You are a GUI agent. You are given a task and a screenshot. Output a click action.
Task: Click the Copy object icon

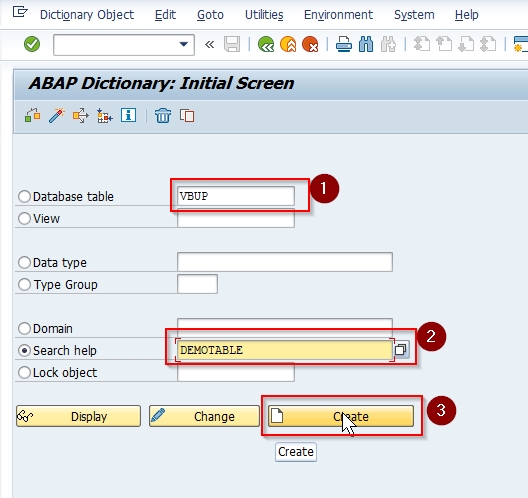(187, 116)
